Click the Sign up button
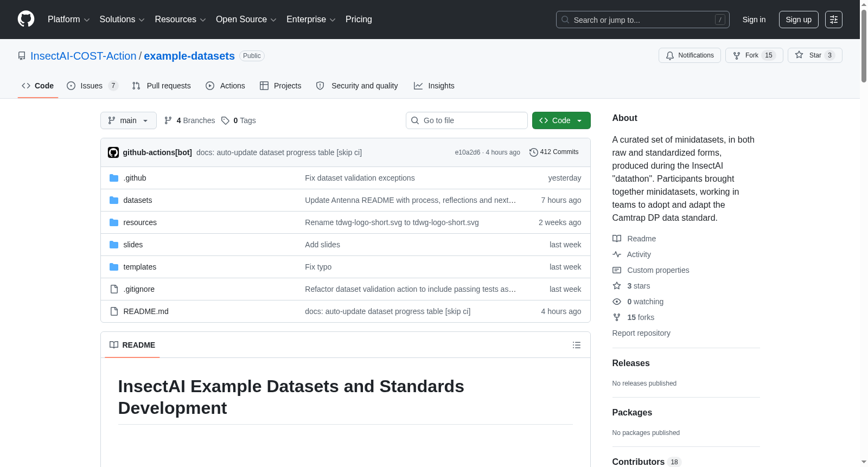This screenshot has width=868, height=467. (x=799, y=20)
